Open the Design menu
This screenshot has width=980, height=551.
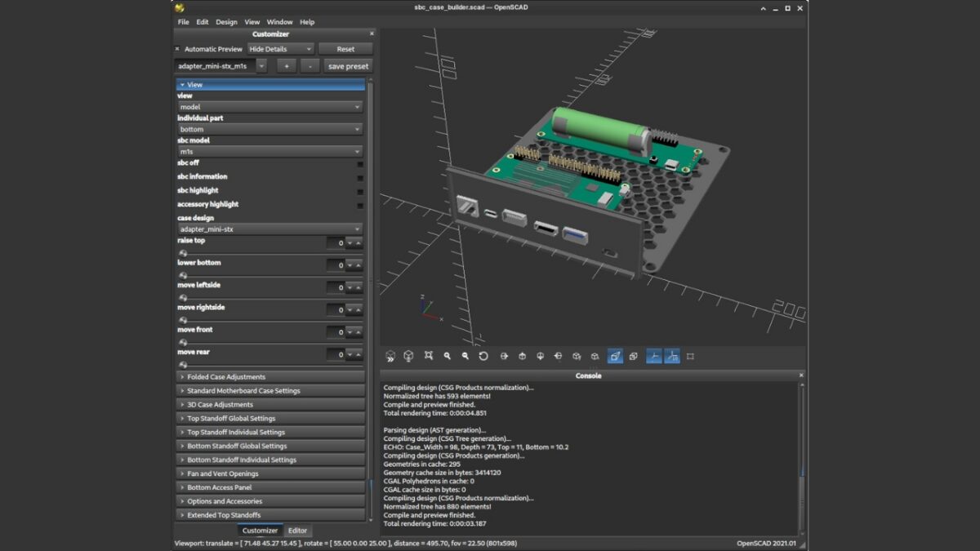[x=226, y=22]
